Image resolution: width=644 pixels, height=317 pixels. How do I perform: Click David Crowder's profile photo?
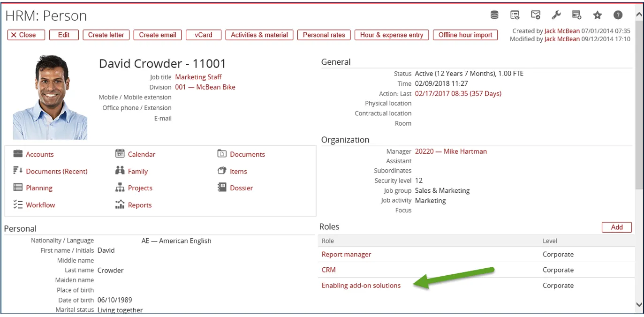point(50,98)
